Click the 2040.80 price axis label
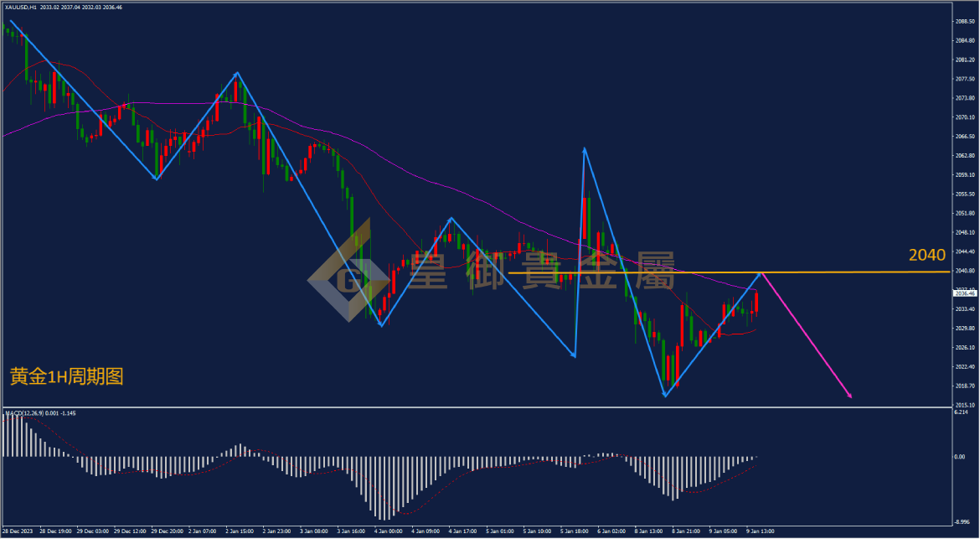 pos(964,271)
